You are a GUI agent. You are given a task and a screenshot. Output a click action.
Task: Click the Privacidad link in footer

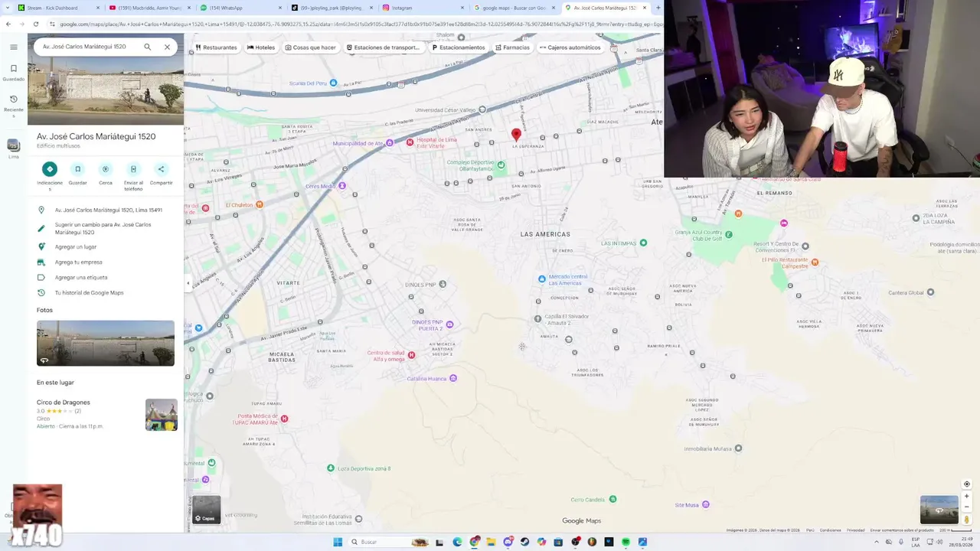click(855, 530)
